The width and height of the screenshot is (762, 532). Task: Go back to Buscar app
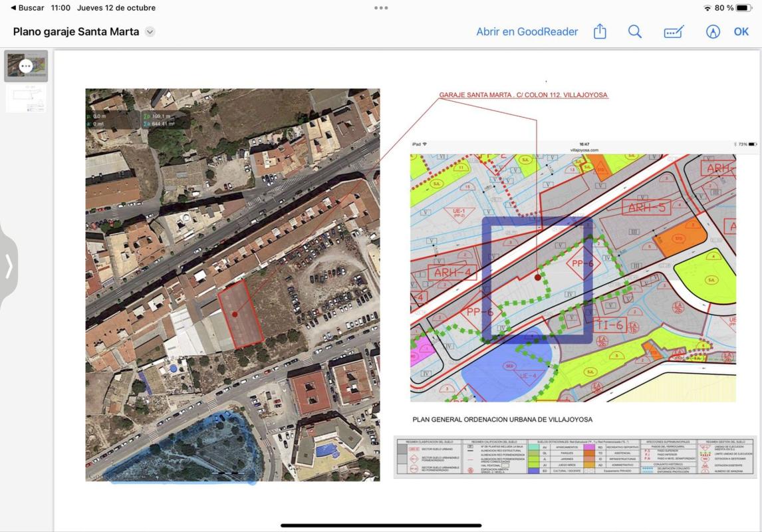27,8
